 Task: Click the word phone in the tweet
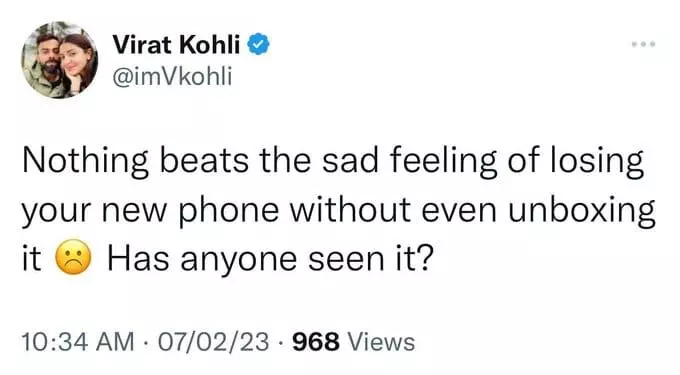pyautogui.click(x=229, y=211)
